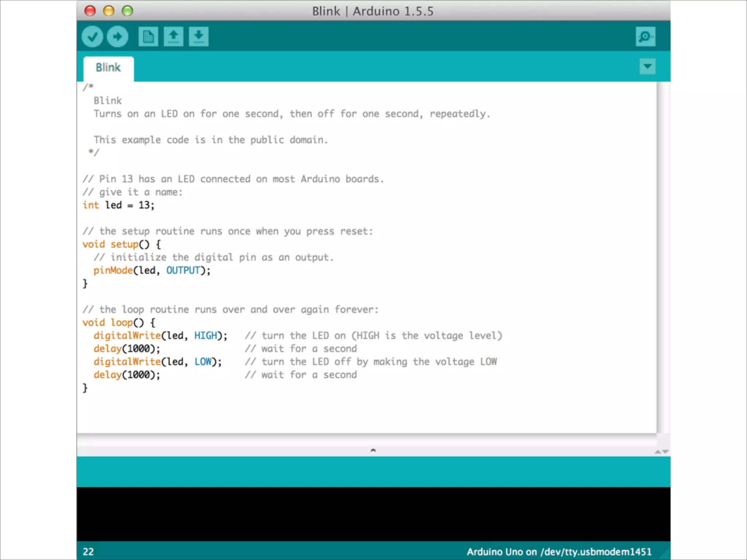The height and width of the screenshot is (560, 747).
Task: Click the editor vertical scrollbar
Action: tap(663, 257)
